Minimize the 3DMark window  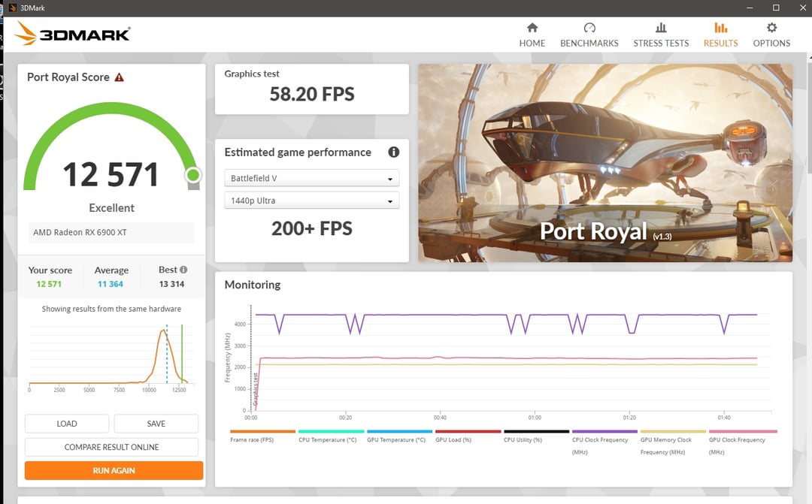coord(750,8)
